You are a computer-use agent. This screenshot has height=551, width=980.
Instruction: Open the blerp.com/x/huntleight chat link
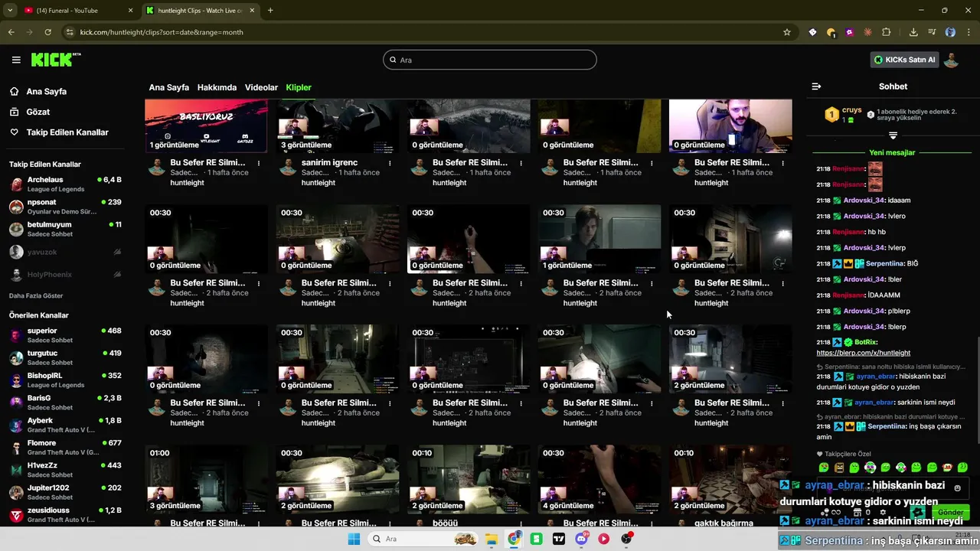(863, 353)
